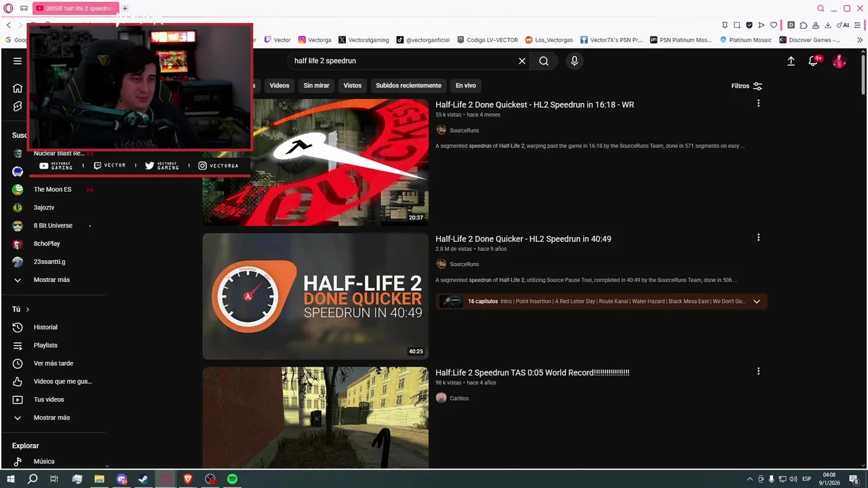
Task: Visit the Carlitos channel
Action: coord(459,399)
